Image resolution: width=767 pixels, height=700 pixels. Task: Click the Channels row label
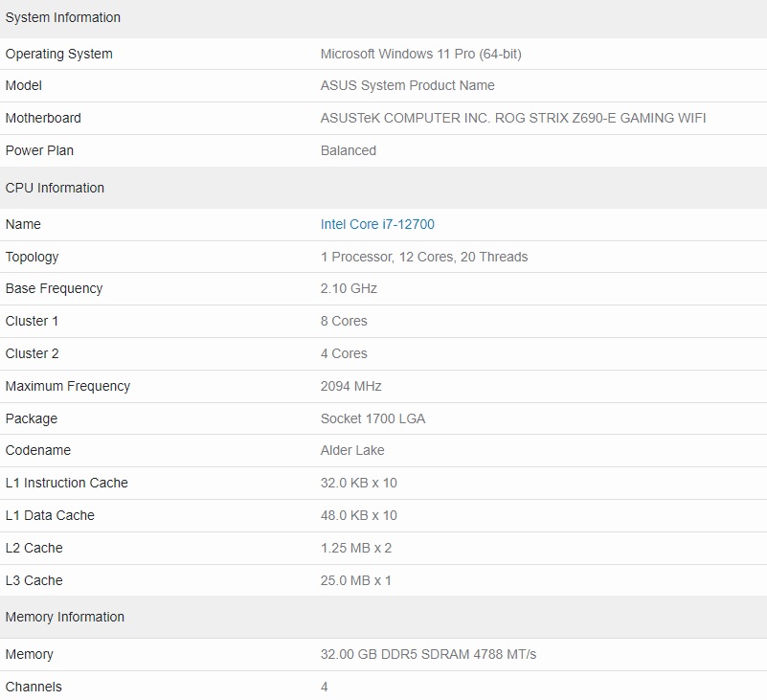34,687
